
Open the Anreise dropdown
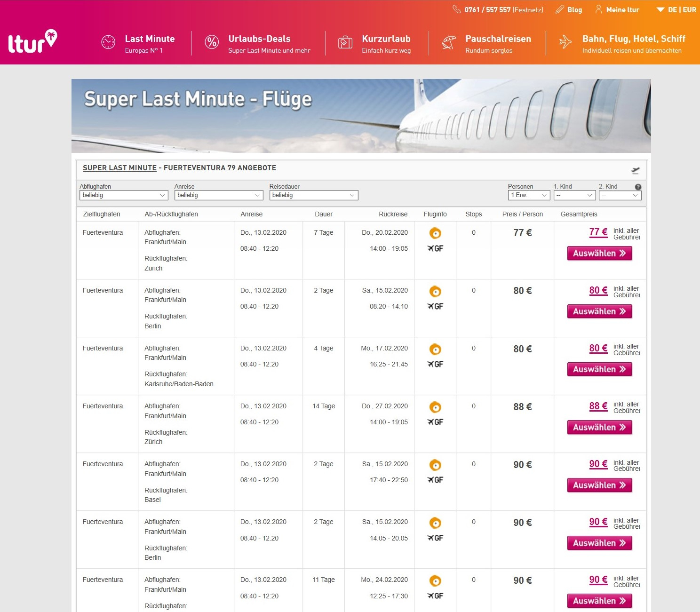(x=219, y=195)
